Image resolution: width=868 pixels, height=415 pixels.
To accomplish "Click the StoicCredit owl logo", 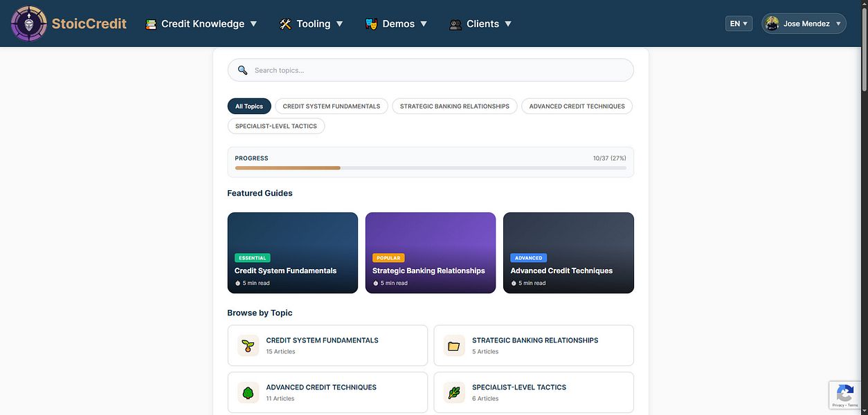I will pos(28,23).
